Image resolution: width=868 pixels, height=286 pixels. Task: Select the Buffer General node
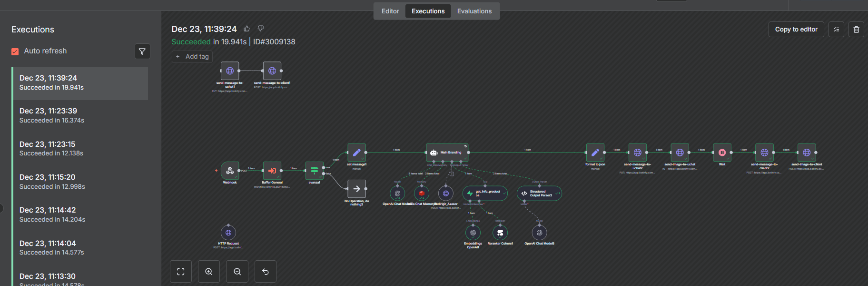point(272,171)
